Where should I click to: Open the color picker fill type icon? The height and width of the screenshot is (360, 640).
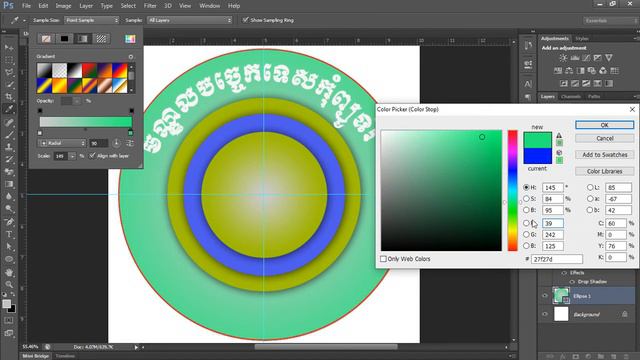[x=130, y=39]
